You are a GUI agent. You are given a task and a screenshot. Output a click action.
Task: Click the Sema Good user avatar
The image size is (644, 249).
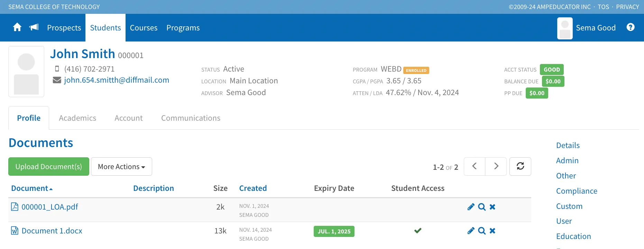pyautogui.click(x=565, y=28)
